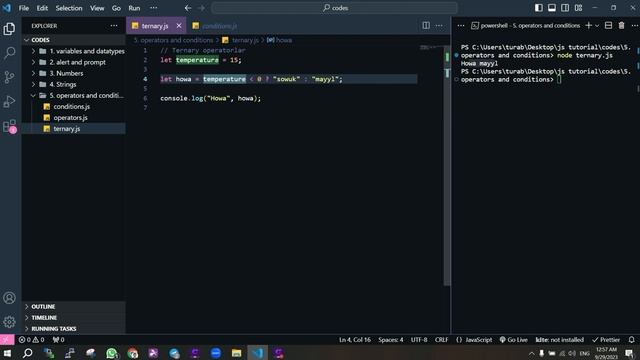Open Windows Start button in taskbar
Screen dimensions: 640x360
(x=7, y=353)
